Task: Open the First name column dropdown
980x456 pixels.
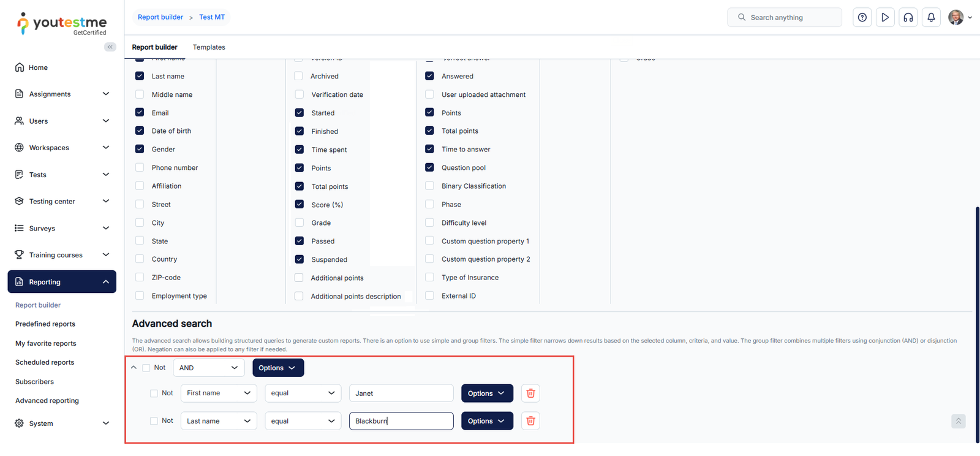Action: 219,393
